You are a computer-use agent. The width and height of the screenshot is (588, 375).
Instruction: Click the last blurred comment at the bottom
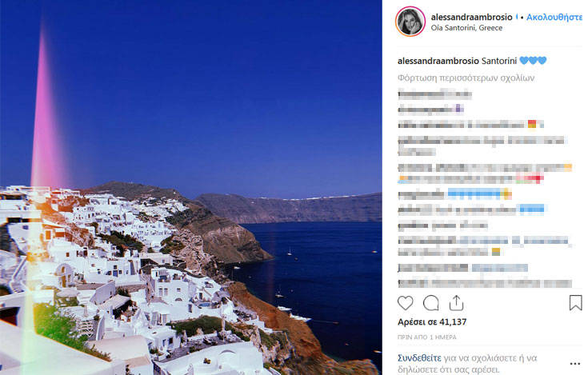click(485, 283)
